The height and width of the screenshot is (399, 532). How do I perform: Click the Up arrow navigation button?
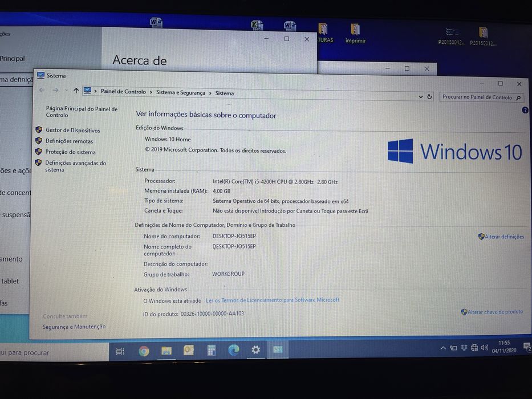click(76, 91)
